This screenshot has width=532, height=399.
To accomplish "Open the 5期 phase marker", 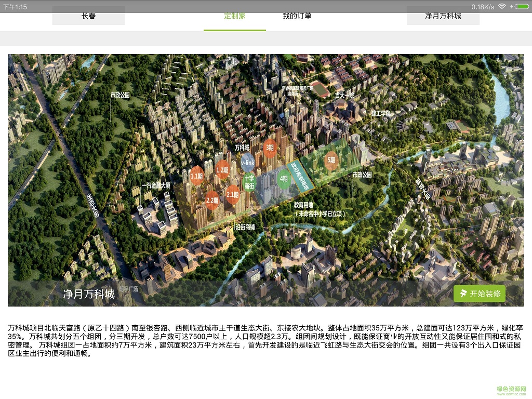I will 331,159.
